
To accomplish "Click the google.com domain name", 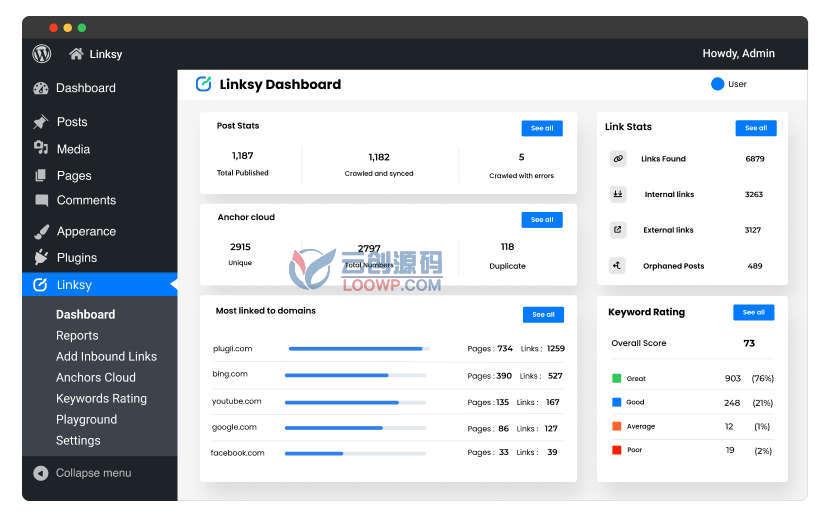I will pyautogui.click(x=234, y=427).
